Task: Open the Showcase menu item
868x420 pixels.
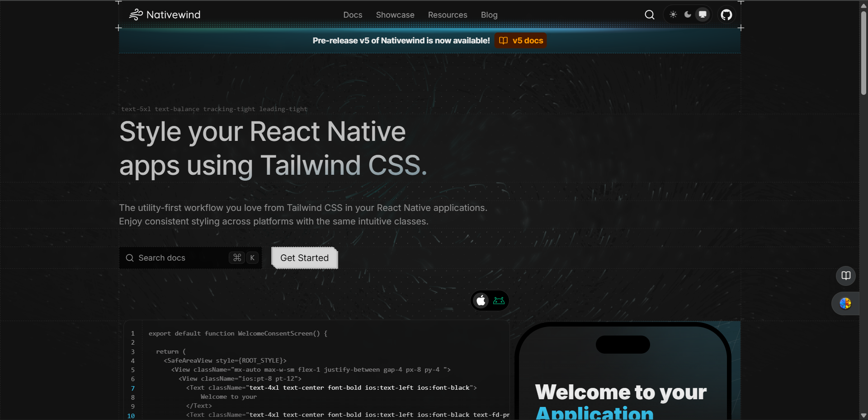Action: (x=395, y=15)
